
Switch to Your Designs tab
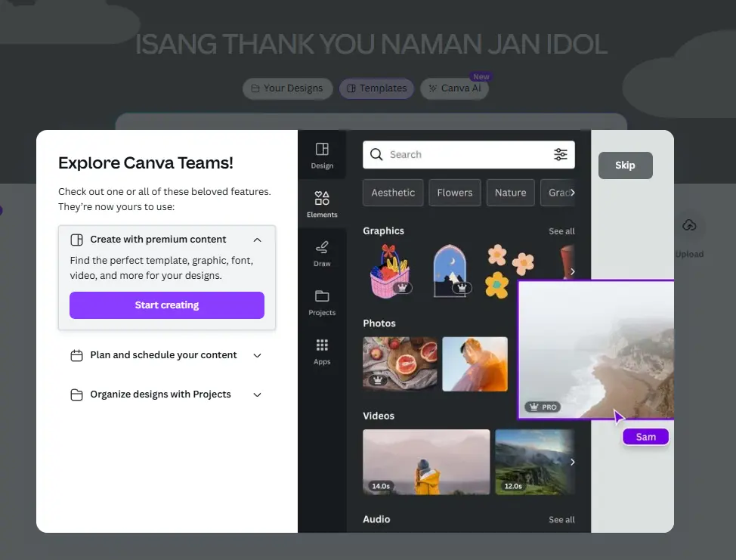(x=287, y=88)
